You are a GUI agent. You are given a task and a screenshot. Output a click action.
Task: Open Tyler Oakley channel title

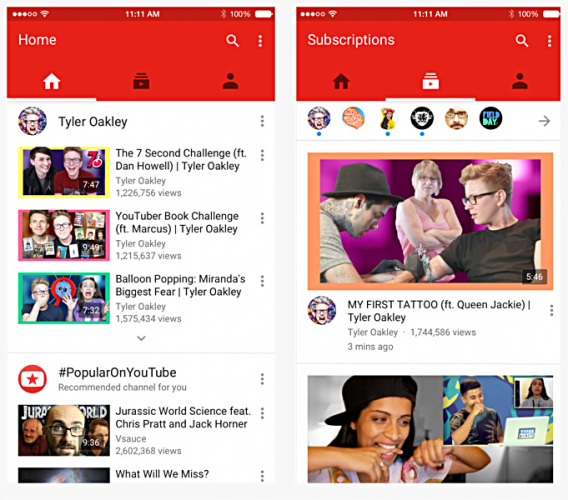[93, 122]
